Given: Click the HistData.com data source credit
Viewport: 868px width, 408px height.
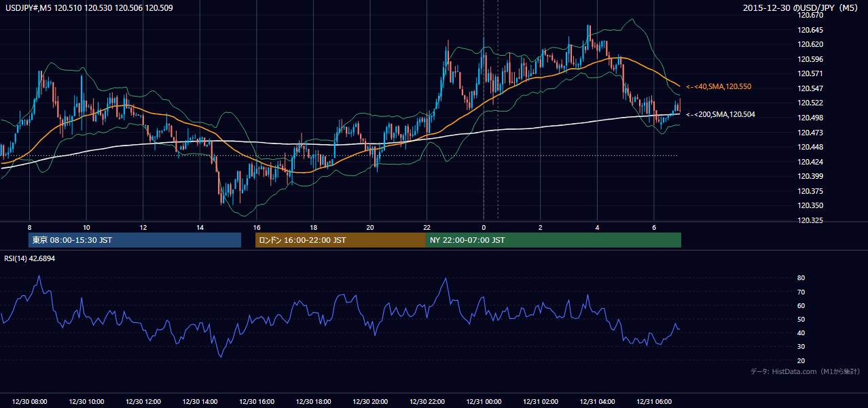Looking at the screenshot, I should [x=806, y=371].
